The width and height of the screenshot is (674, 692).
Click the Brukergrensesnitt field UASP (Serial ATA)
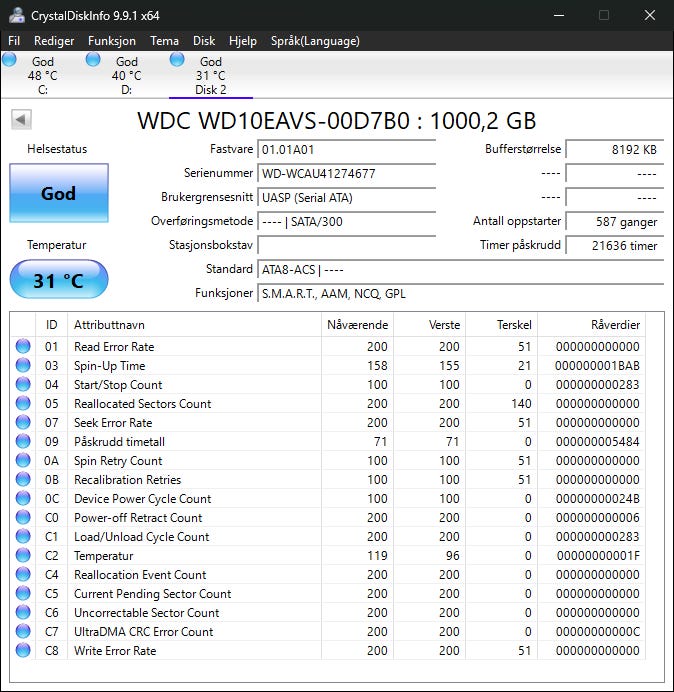(x=347, y=197)
